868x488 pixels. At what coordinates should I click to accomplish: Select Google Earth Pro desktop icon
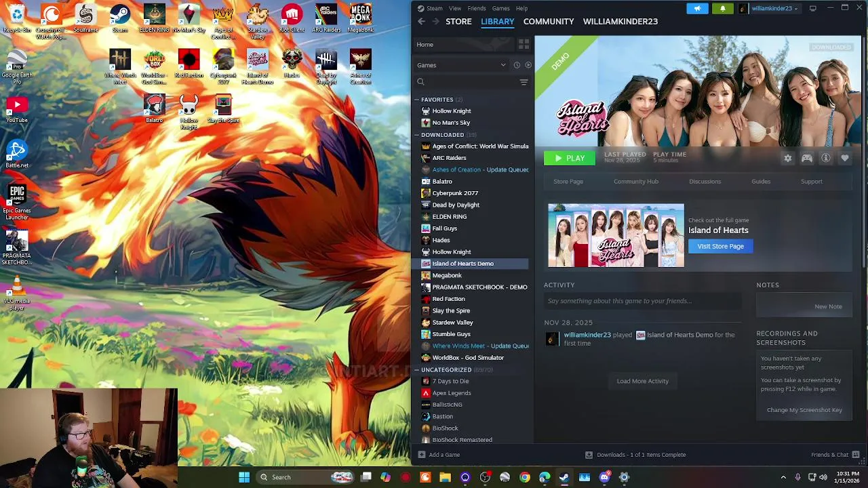pyautogui.click(x=17, y=66)
